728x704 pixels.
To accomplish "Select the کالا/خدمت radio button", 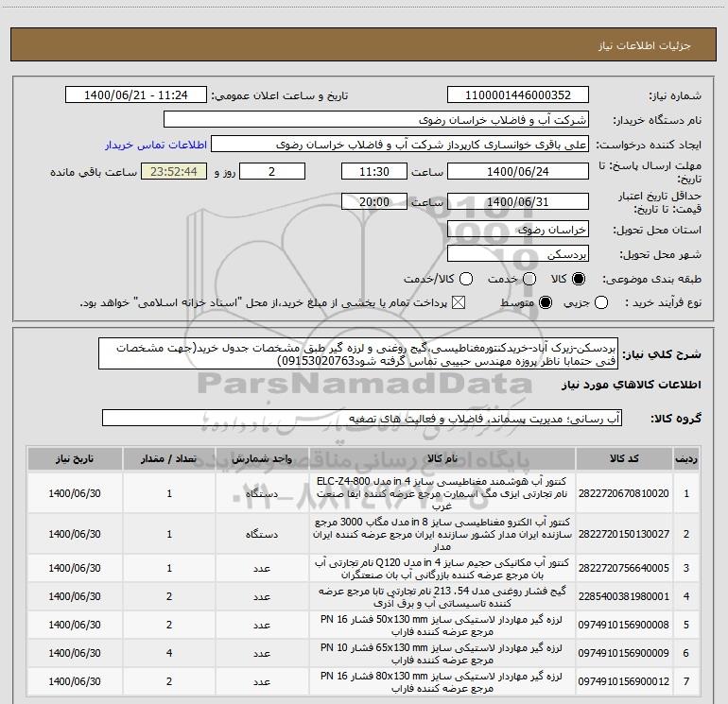I will pos(466,279).
